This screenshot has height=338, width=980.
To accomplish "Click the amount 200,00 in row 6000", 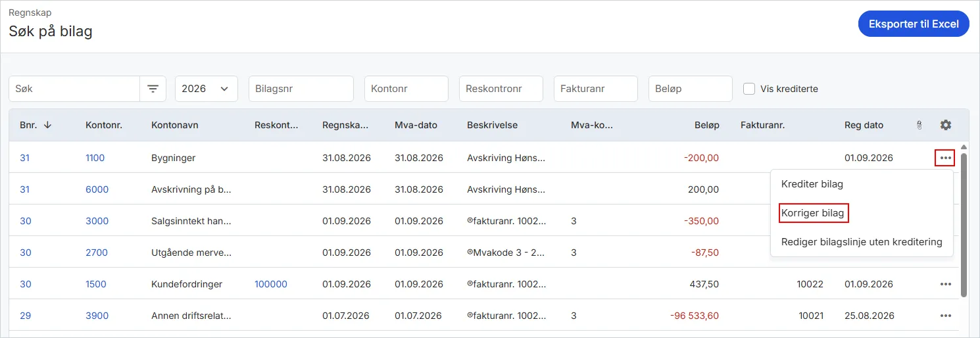I will pyautogui.click(x=704, y=189).
